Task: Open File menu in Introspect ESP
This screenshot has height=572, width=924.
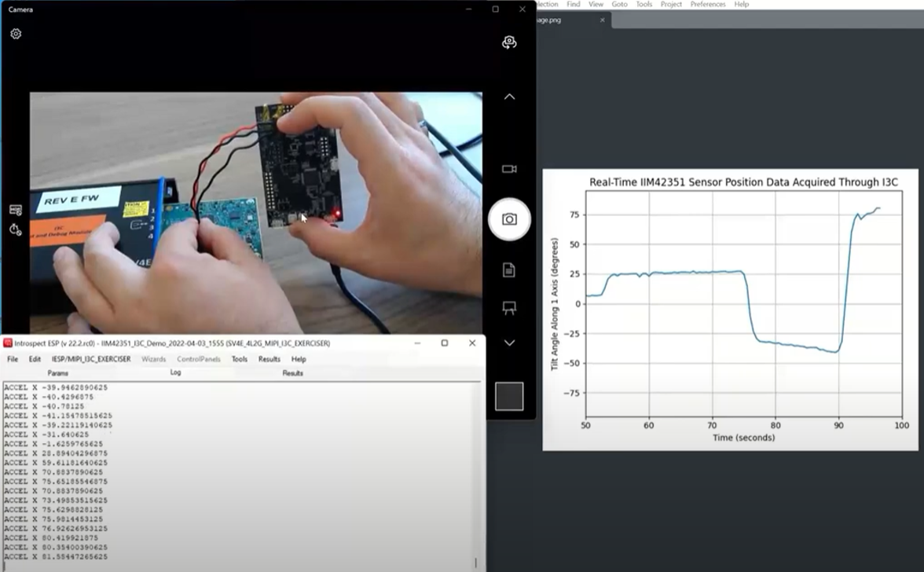Action: 13,359
